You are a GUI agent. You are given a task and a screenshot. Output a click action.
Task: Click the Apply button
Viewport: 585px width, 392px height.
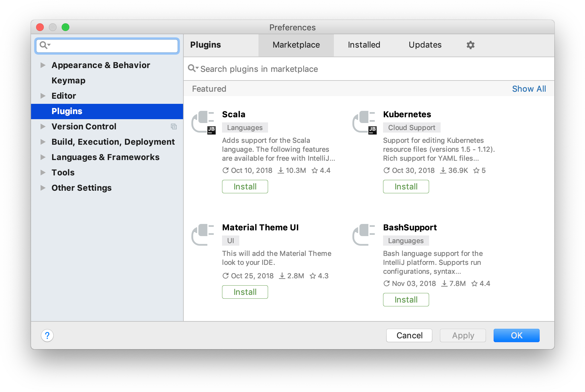463,335
